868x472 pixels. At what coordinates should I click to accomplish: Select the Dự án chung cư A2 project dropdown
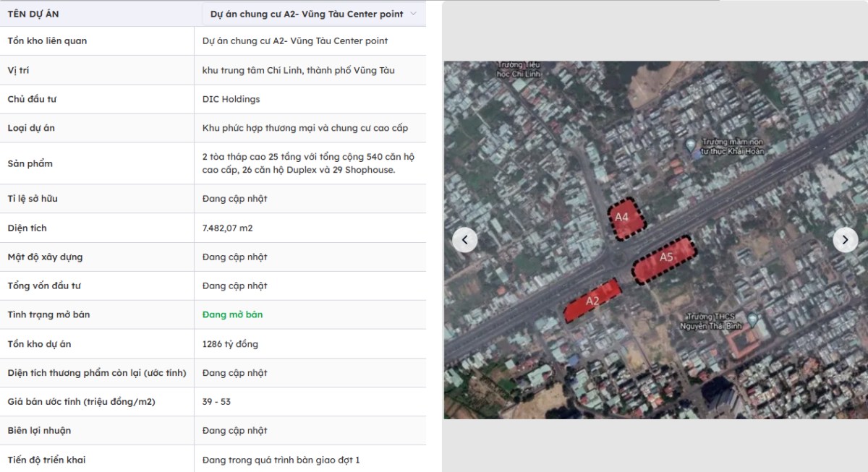(x=313, y=14)
